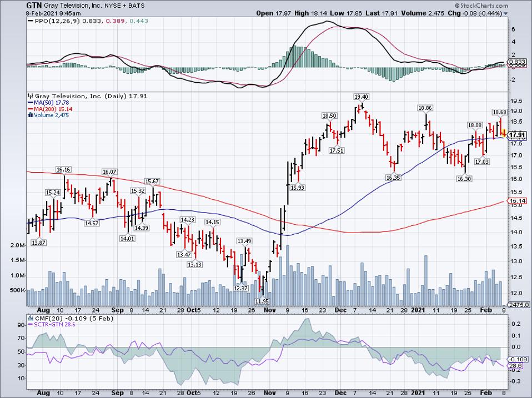Image resolution: width=532 pixels, height=398 pixels.
Task: Click the MA(200) 15.14 legend text
Action: point(53,109)
